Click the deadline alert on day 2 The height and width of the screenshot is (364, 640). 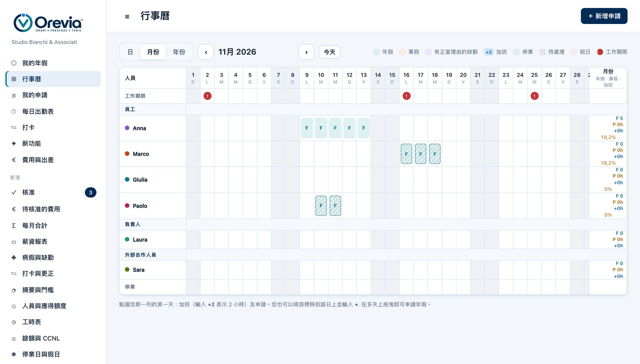tap(207, 96)
